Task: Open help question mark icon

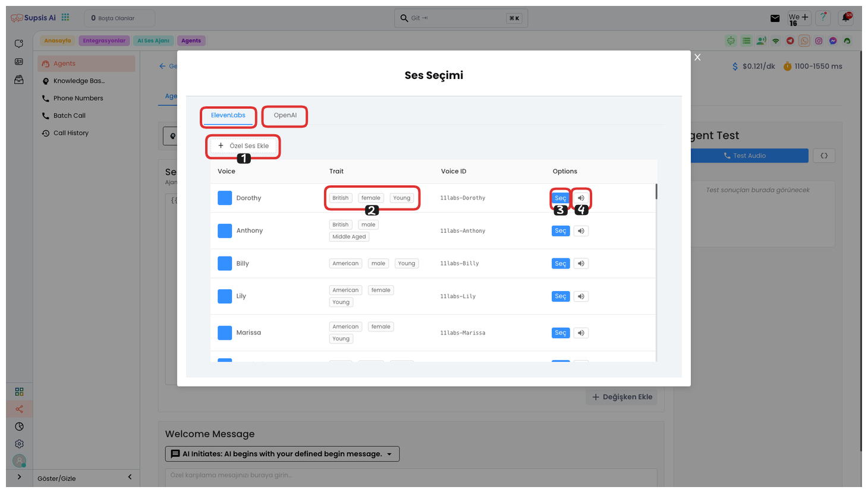Action: point(823,18)
